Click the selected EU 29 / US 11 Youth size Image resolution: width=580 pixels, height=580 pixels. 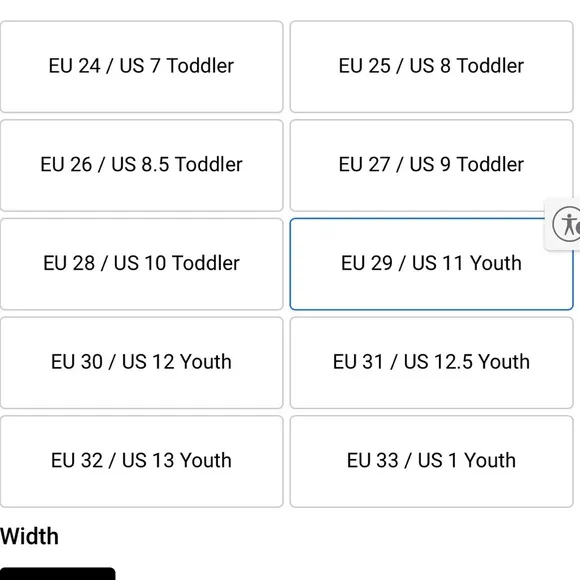(x=431, y=264)
